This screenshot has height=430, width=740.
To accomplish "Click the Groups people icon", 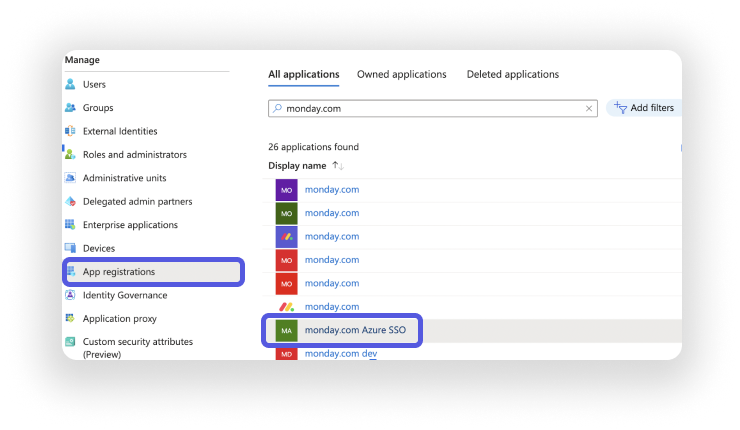I will [70, 108].
